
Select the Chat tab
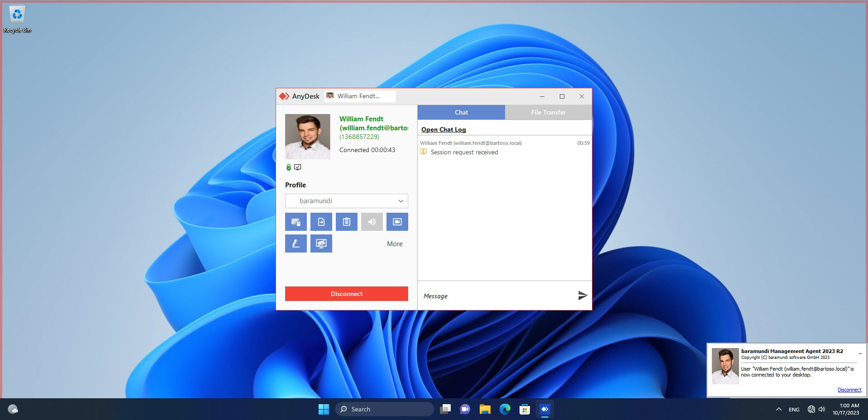[x=461, y=112]
